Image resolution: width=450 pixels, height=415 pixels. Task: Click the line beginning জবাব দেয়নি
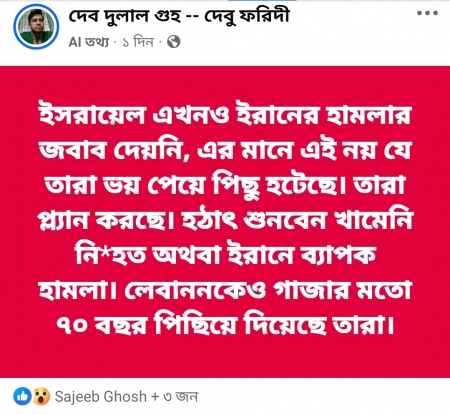click(x=225, y=151)
